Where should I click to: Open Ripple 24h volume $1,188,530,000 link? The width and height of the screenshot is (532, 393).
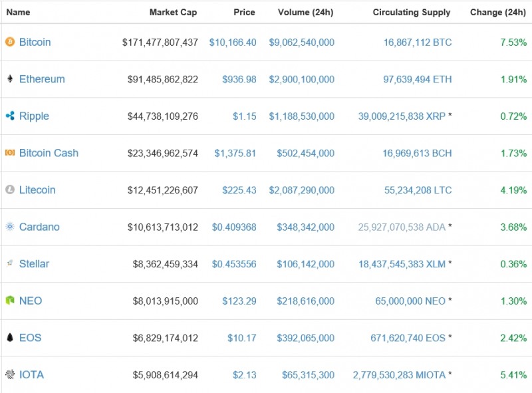tap(301, 116)
